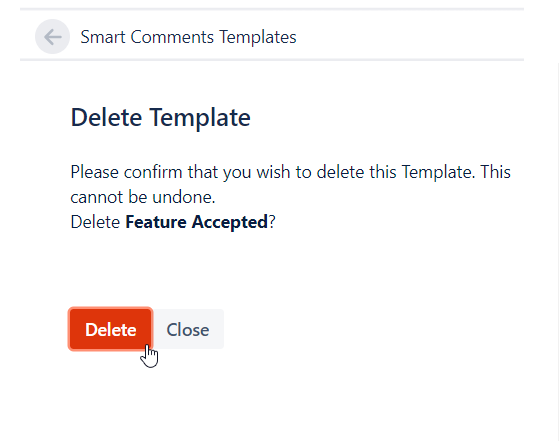Confirm deletion with the red Delete button
This screenshot has width=559, height=441.
click(x=111, y=329)
